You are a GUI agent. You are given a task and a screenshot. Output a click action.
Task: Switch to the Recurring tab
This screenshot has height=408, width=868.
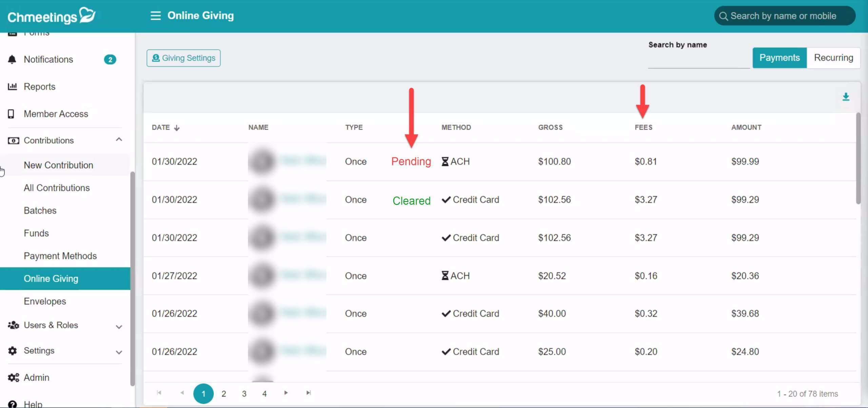point(833,58)
